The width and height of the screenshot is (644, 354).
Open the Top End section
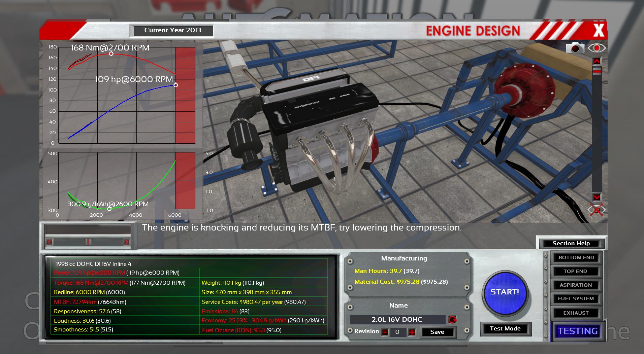click(x=576, y=271)
